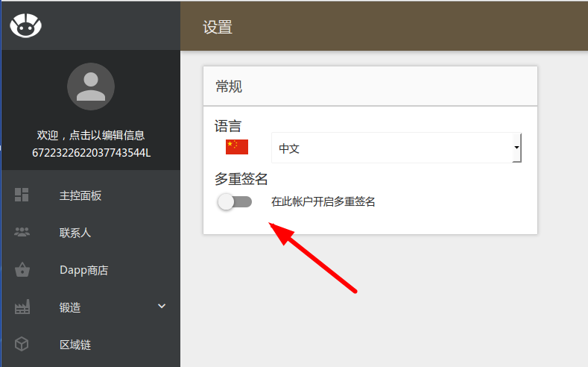Click the small arrow on language select box
Viewport: 588px width, 367px height.
point(516,148)
